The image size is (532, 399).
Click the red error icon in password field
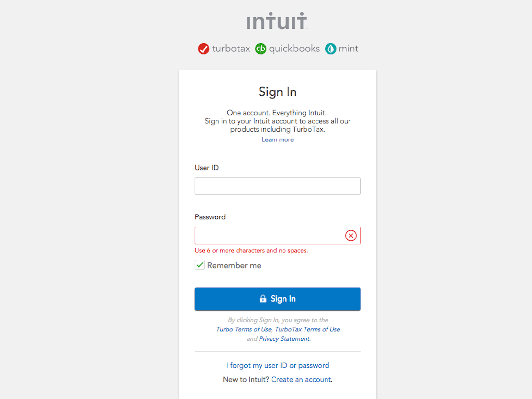pos(351,236)
